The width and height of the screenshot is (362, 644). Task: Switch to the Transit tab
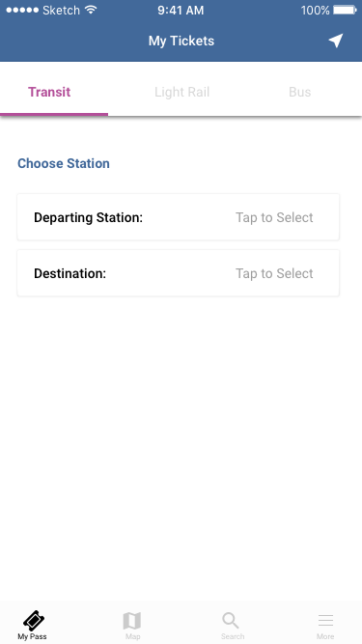coord(49,92)
